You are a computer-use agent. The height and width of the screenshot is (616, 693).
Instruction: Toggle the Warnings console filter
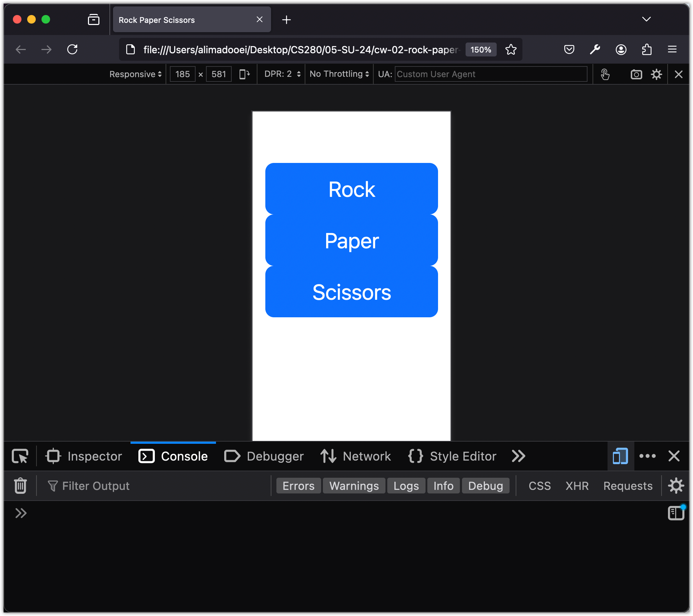point(354,486)
